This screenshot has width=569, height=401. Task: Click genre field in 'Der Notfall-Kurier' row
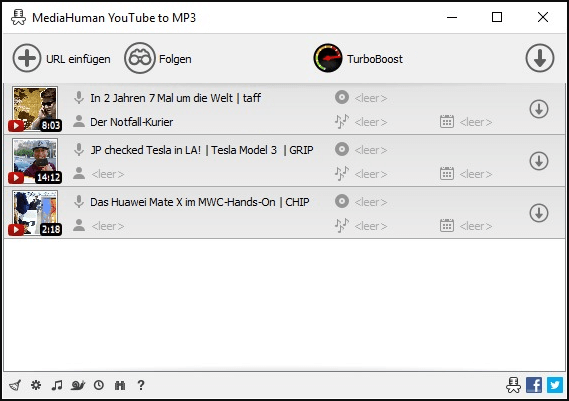pos(371,122)
